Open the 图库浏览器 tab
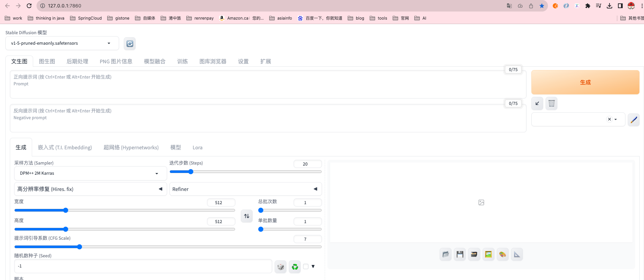 tap(213, 61)
